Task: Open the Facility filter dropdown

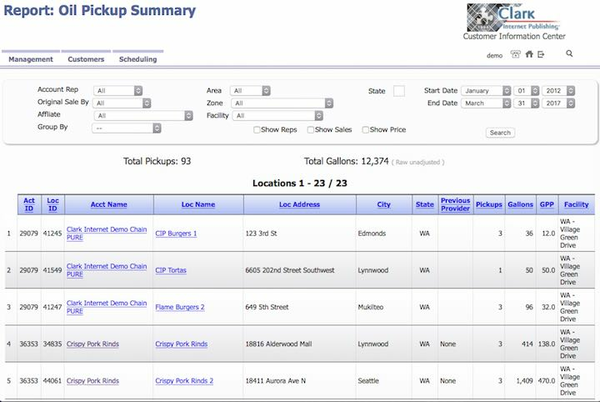Action: (278, 116)
